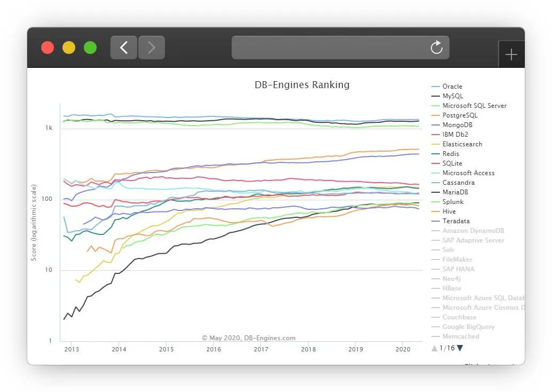552x392 pixels.
Task: Reload the page with the refresh icon
Action: [437, 48]
